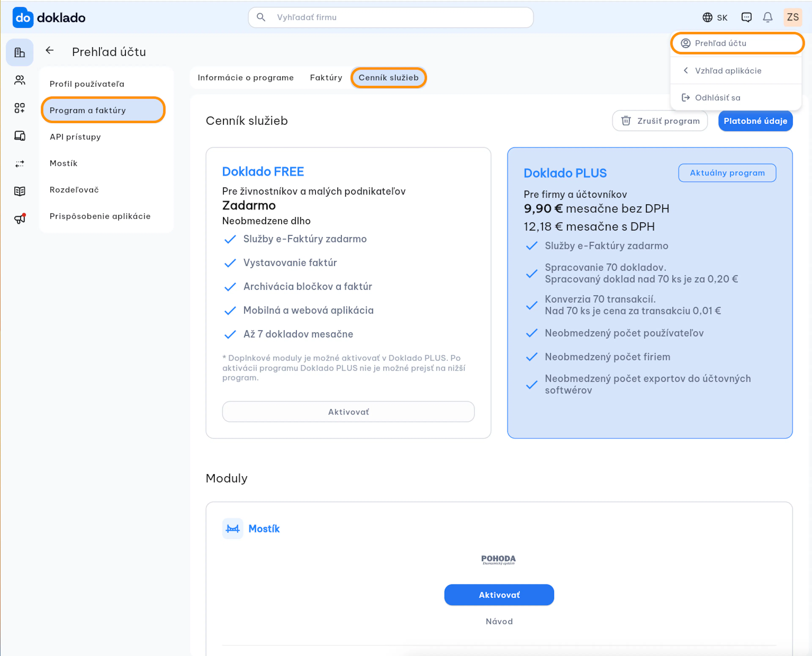Viewport: 812px width, 656px height.
Task: Click 'Neobmedzený počet používateľov' feature text
Action: (x=624, y=333)
